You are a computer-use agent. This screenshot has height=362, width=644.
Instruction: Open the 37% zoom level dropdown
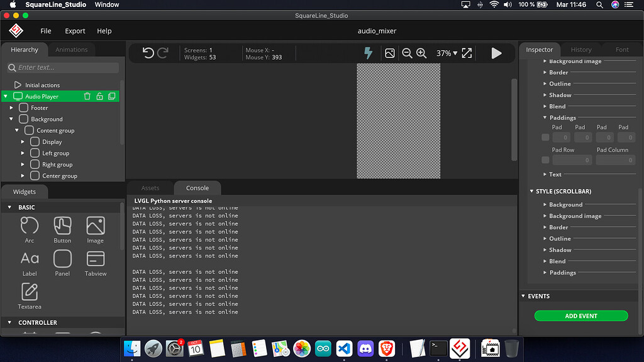click(x=447, y=54)
